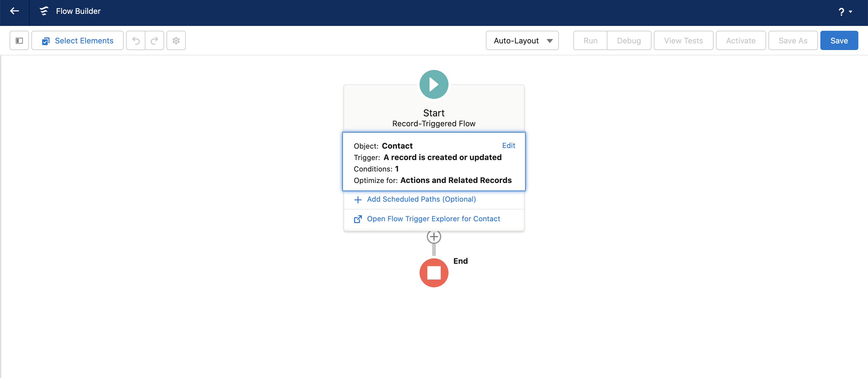Undo the last change

[136, 41]
